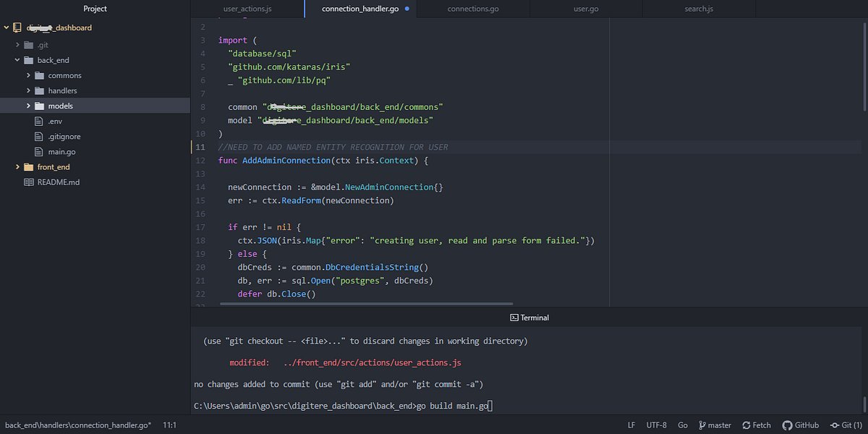Collapse the back_end folder

point(18,59)
